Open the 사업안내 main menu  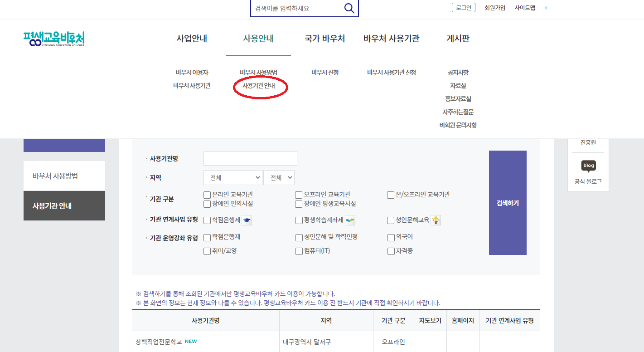[192, 39]
